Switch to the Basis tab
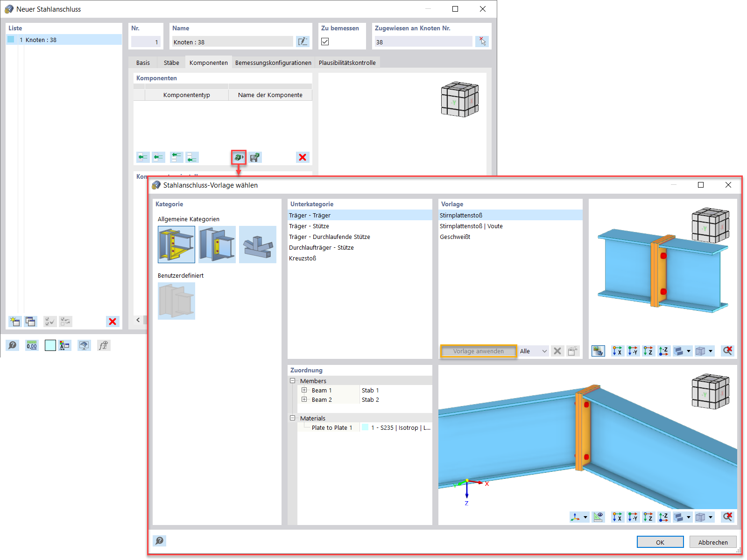The height and width of the screenshot is (560, 747). [x=143, y=63]
